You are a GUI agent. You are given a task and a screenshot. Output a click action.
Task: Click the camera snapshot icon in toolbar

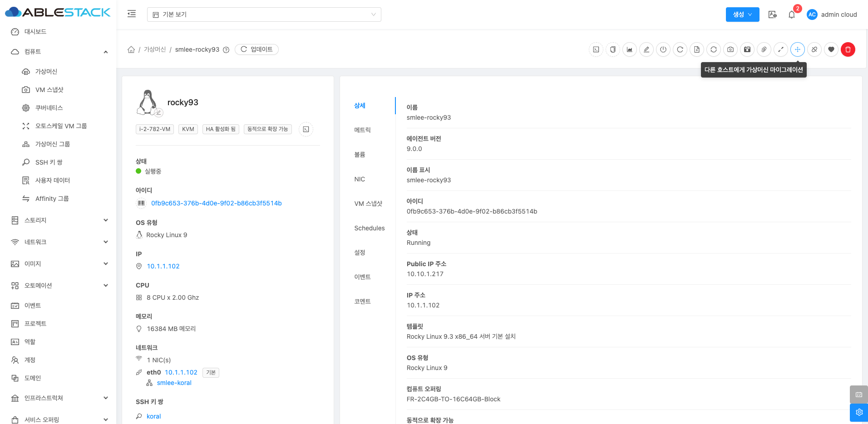point(730,49)
